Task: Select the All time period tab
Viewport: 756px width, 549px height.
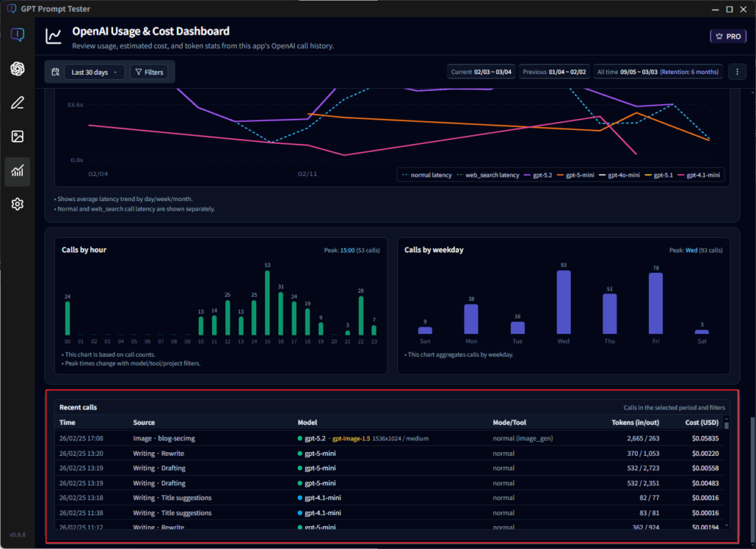Action: tap(657, 71)
